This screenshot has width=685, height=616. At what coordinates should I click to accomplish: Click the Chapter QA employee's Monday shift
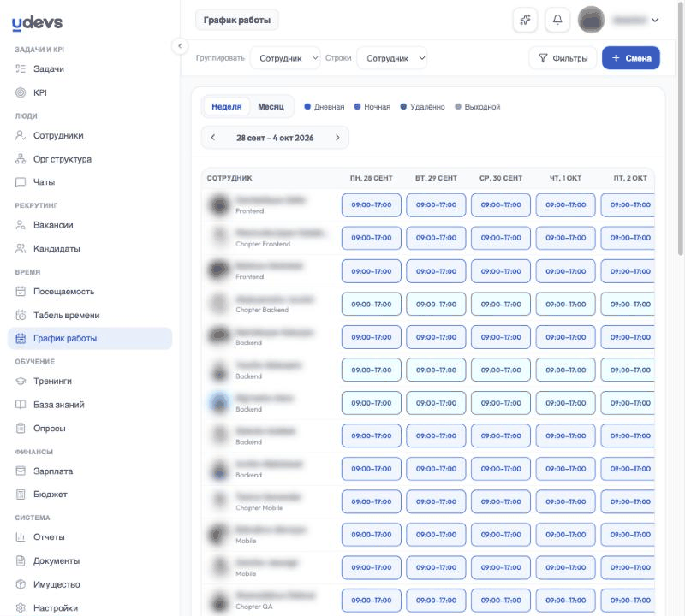point(372,601)
